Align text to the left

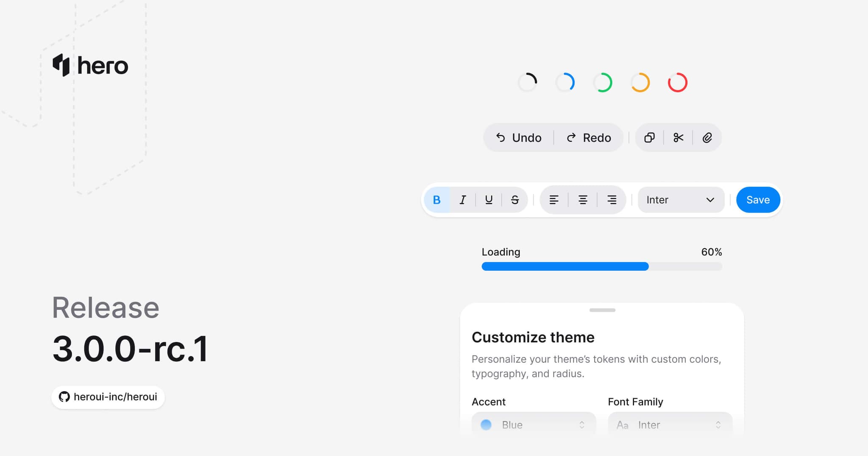[x=554, y=200]
